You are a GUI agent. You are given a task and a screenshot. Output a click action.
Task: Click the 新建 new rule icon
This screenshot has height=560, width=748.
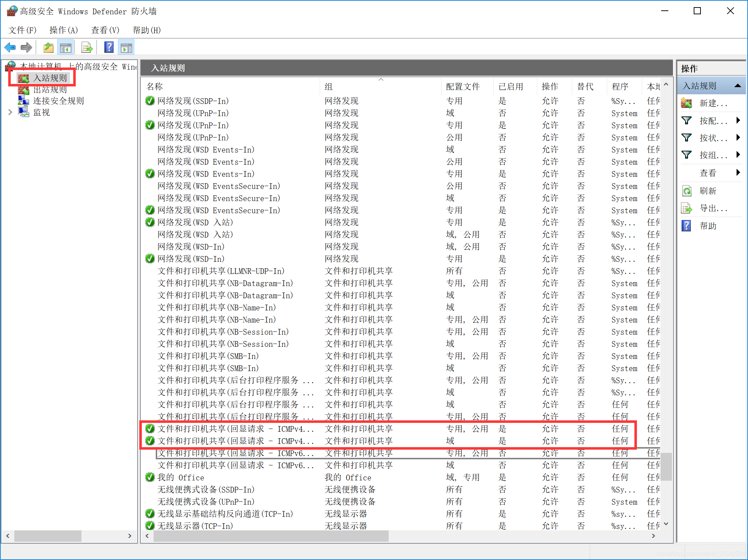[x=687, y=103]
